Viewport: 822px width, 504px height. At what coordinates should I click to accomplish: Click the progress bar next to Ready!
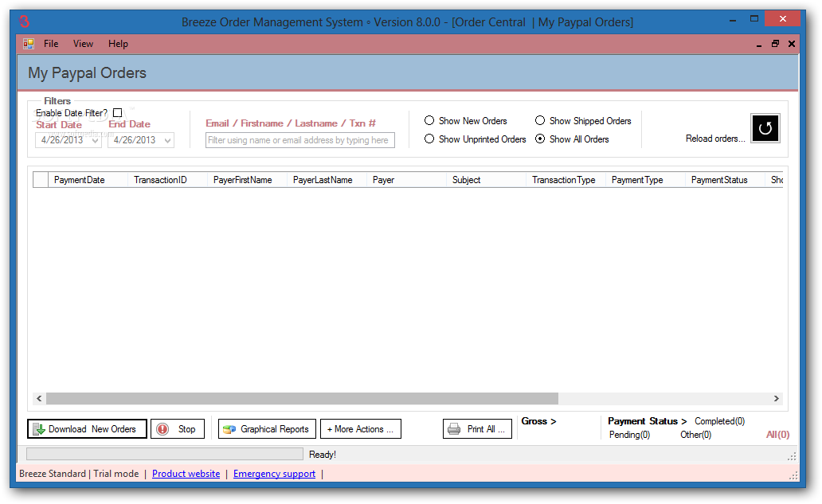(165, 454)
